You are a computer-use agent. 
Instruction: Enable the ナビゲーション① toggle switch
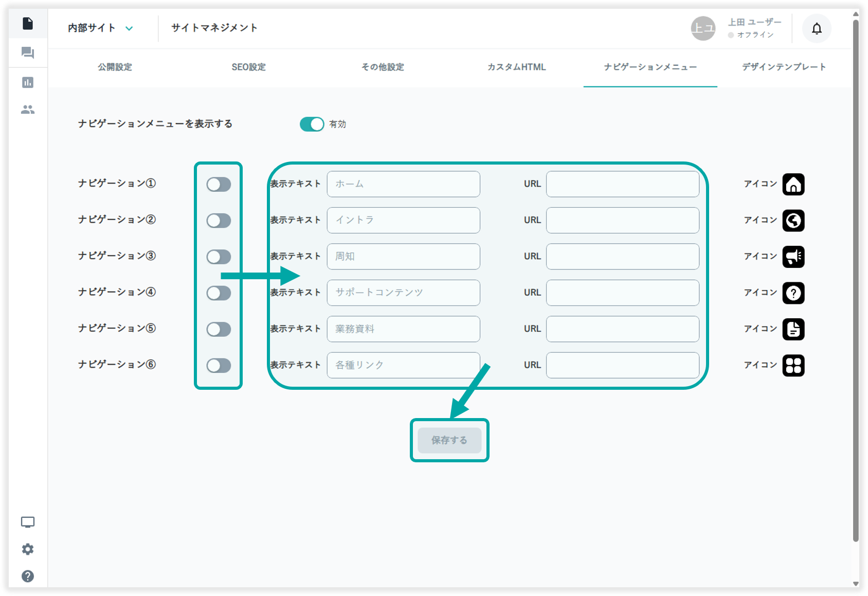click(x=219, y=184)
